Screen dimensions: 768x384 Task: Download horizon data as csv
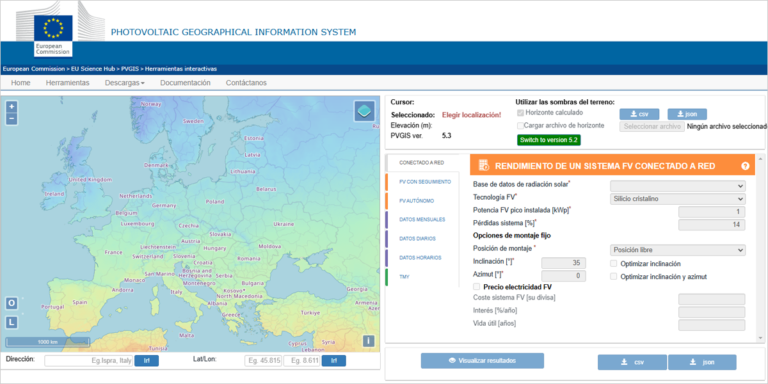coord(639,114)
